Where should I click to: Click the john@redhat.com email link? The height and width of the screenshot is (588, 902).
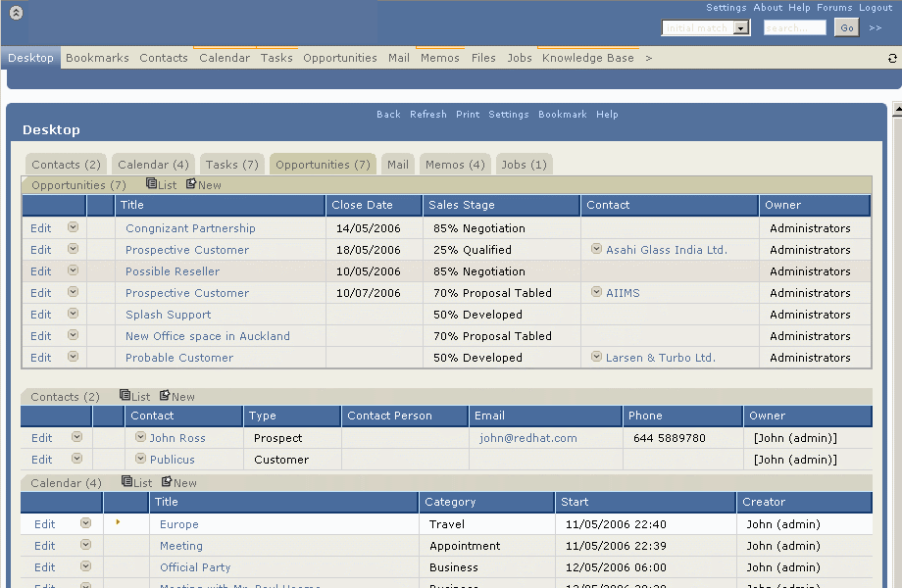(528, 438)
